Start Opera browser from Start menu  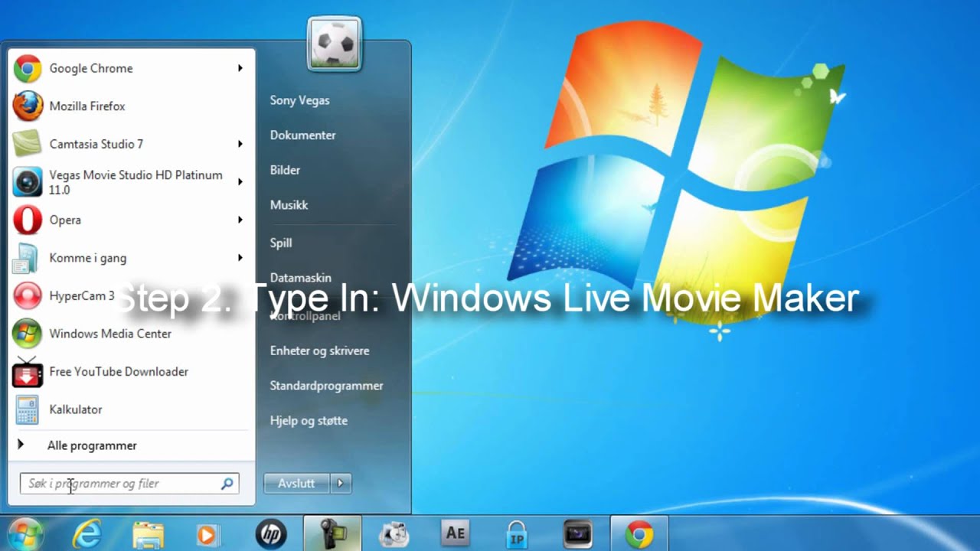(65, 220)
